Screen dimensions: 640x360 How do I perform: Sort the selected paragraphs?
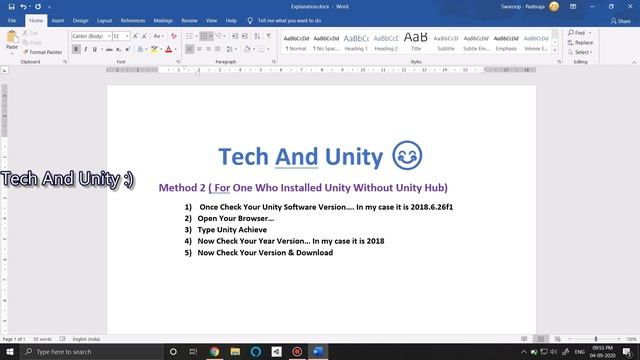click(257, 36)
